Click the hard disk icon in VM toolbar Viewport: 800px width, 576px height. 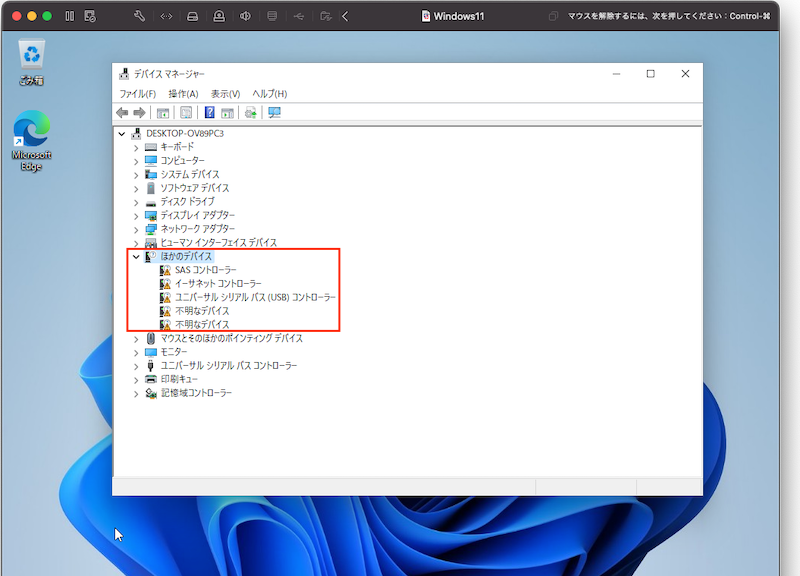click(x=192, y=16)
